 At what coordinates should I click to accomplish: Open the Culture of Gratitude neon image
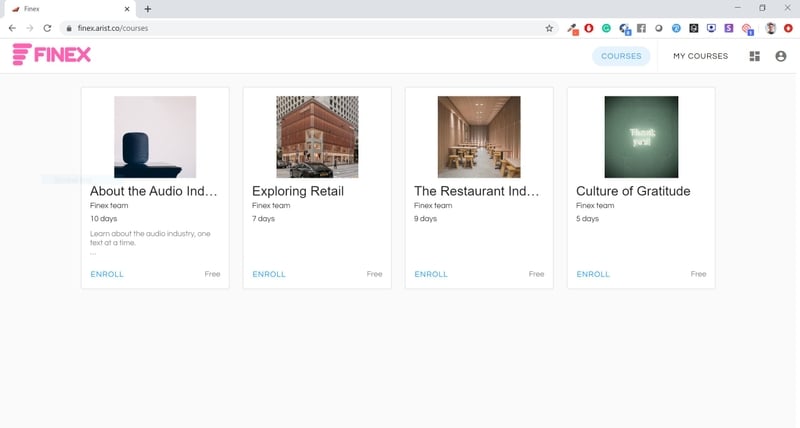(641, 137)
